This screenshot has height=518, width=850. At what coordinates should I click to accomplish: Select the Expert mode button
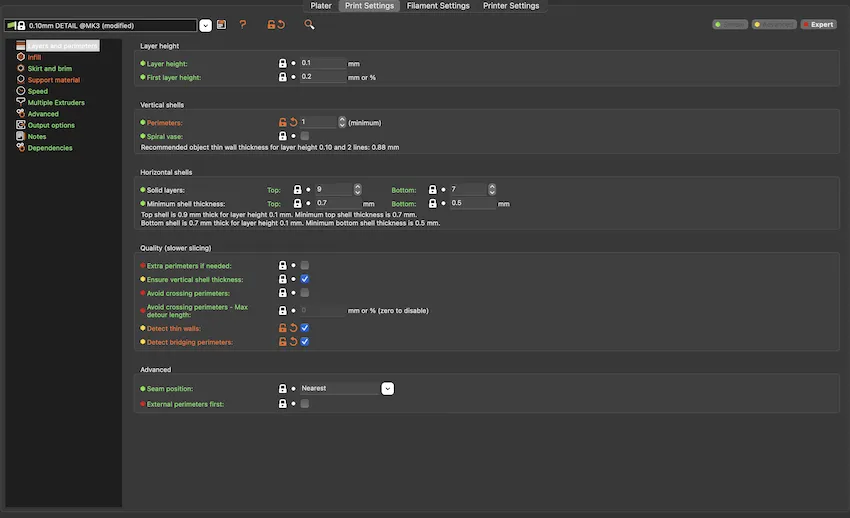coord(819,24)
